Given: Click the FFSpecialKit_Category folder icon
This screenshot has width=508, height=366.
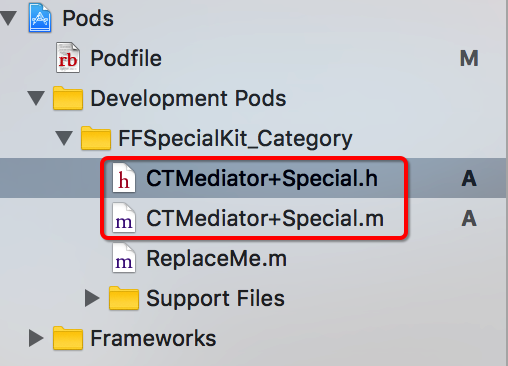Looking at the screenshot, I should coord(96,138).
